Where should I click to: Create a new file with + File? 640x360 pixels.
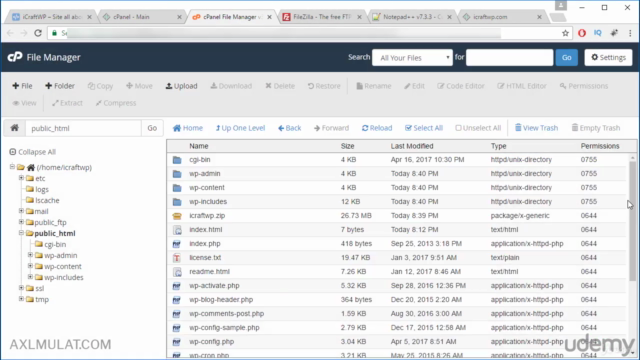[x=22, y=86]
